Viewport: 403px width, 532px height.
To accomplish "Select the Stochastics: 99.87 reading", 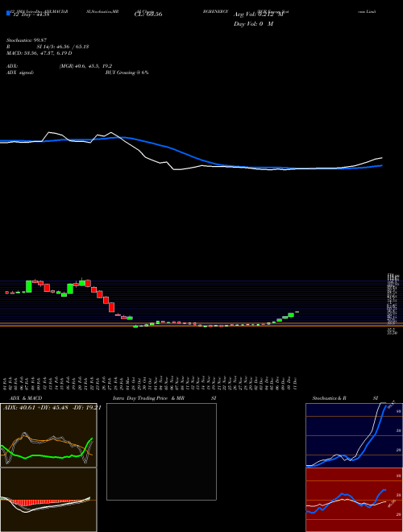I will (25, 41).
